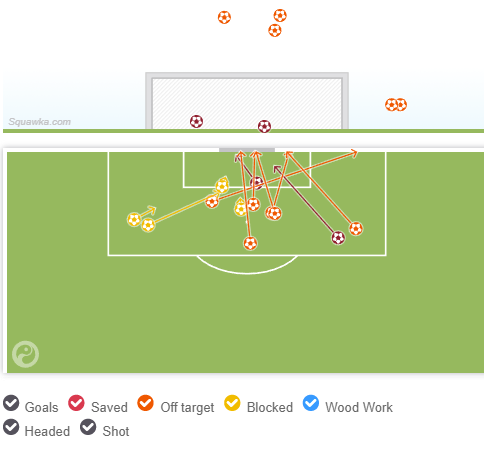The width and height of the screenshot is (484, 455).
Task: Click the leftmost yellow blocked shot ball
Action: point(134,220)
